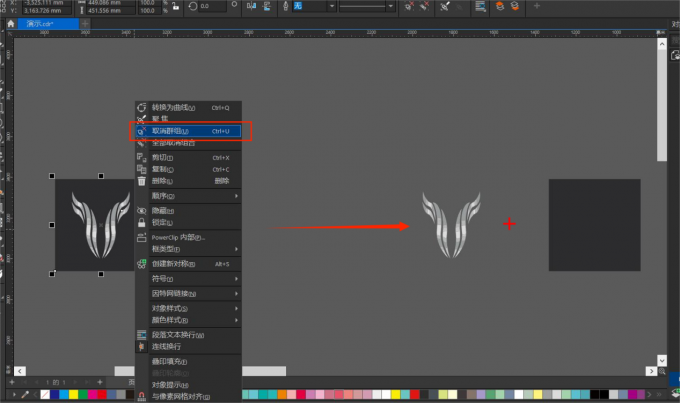Image resolution: width=680 pixels, height=403 pixels.
Task: Click PowerClip 内部 frame icon
Action: 142,237
